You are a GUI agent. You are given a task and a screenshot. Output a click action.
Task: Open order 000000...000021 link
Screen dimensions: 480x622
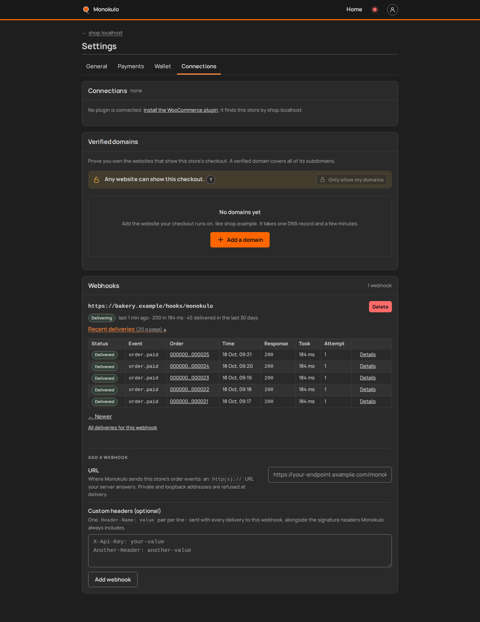tap(189, 401)
